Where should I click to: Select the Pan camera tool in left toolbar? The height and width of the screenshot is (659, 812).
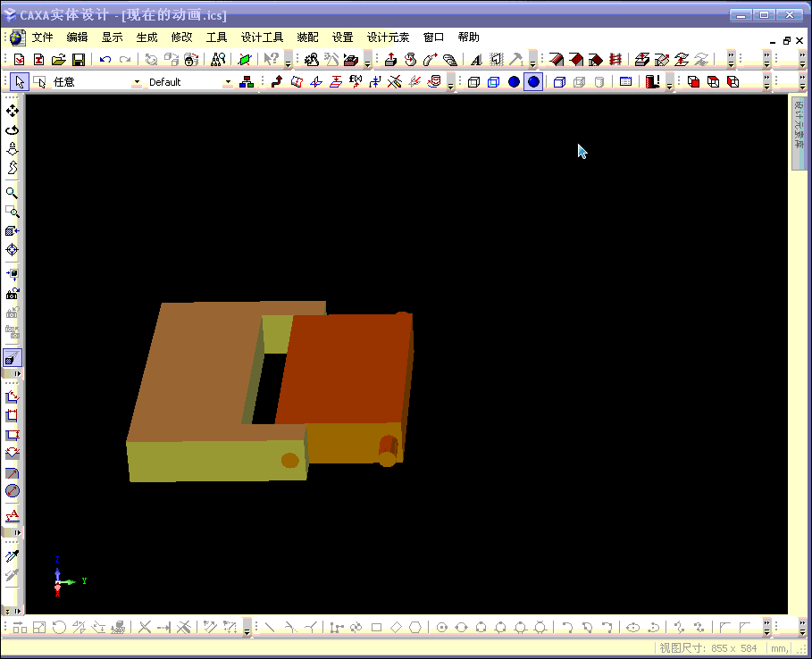pyautogui.click(x=13, y=111)
